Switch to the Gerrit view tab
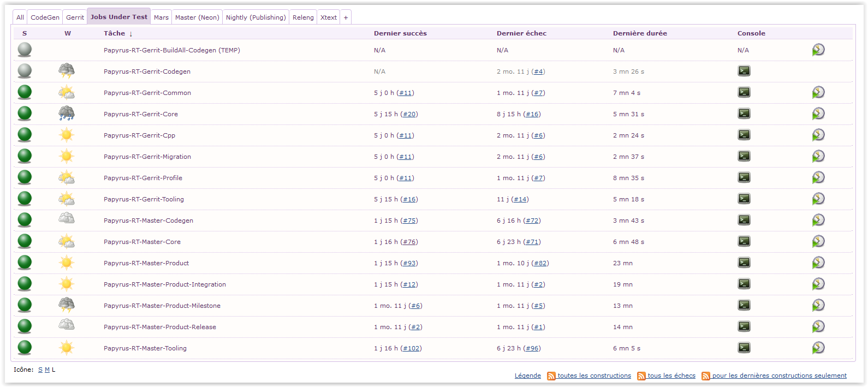The image size is (868, 387). (75, 17)
